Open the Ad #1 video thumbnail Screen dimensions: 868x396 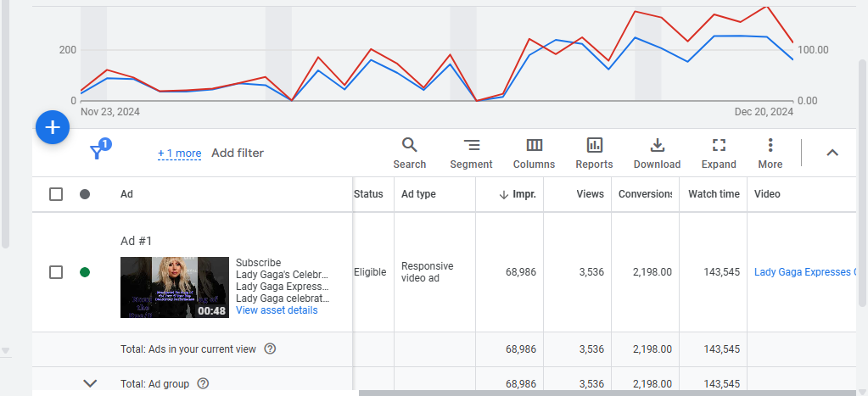pos(175,287)
